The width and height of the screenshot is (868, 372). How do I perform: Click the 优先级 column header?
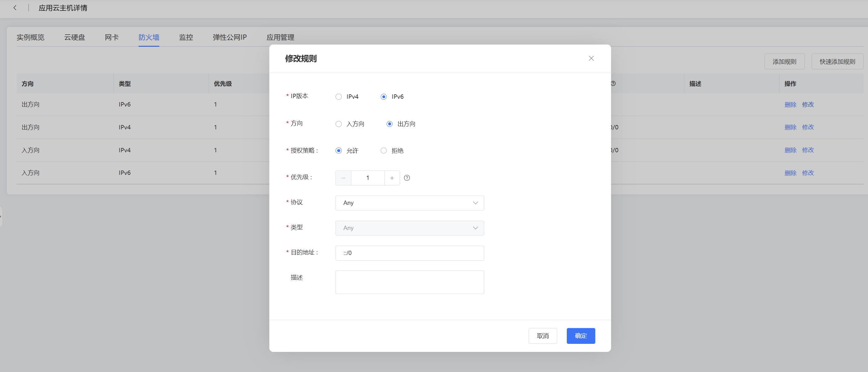[x=223, y=84]
